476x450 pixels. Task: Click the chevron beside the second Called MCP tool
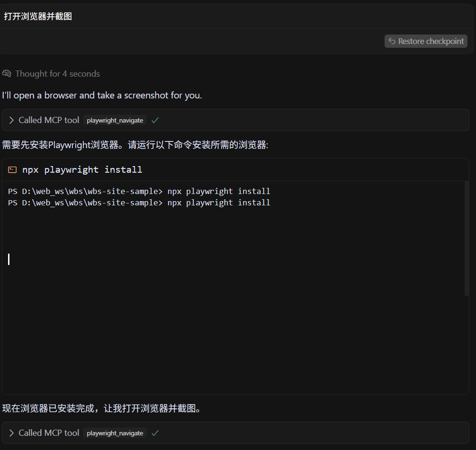[x=11, y=433]
